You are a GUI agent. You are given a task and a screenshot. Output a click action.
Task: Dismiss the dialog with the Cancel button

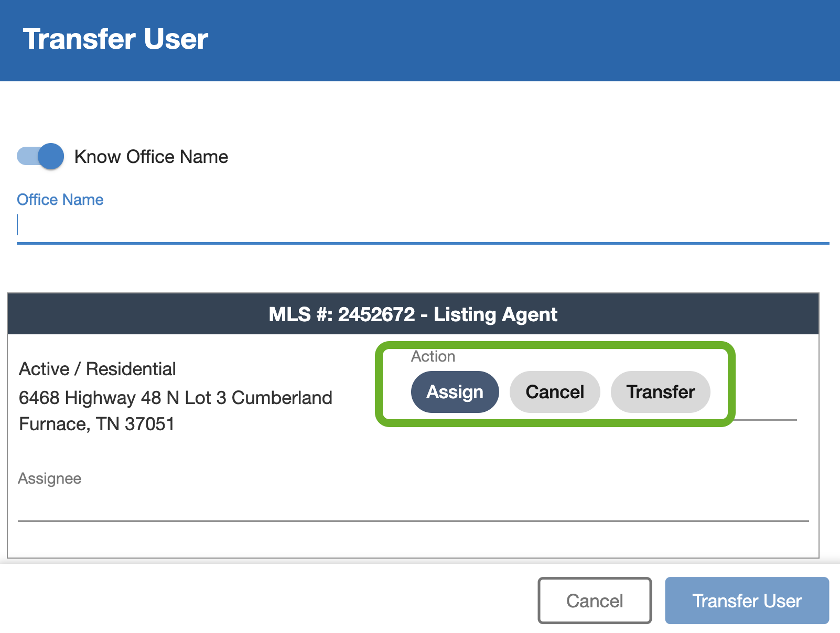click(x=594, y=601)
